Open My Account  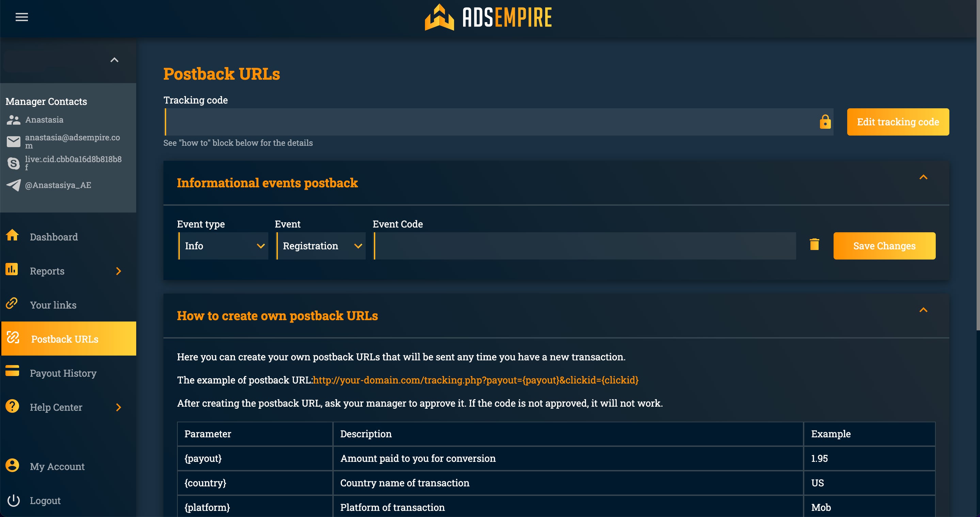pyautogui.click(x=57, y=466)
